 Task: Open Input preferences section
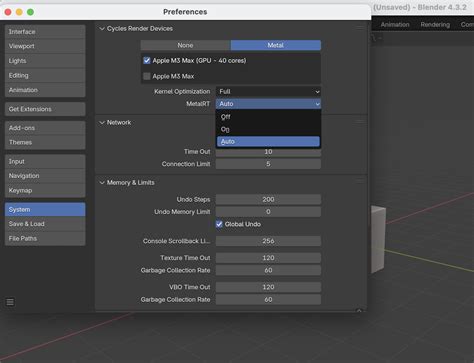click(x=45, y=161)
